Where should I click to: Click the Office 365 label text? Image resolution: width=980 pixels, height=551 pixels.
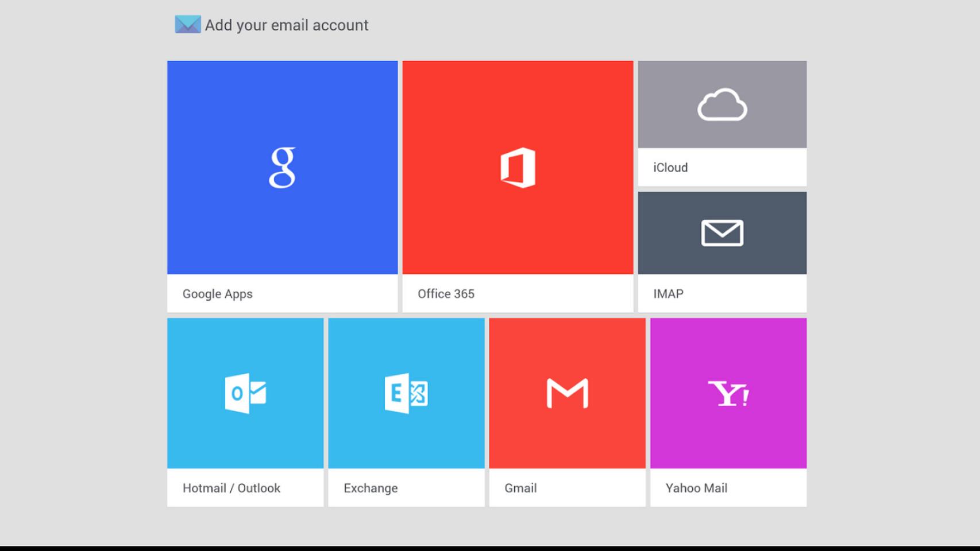tap(446, 294)
